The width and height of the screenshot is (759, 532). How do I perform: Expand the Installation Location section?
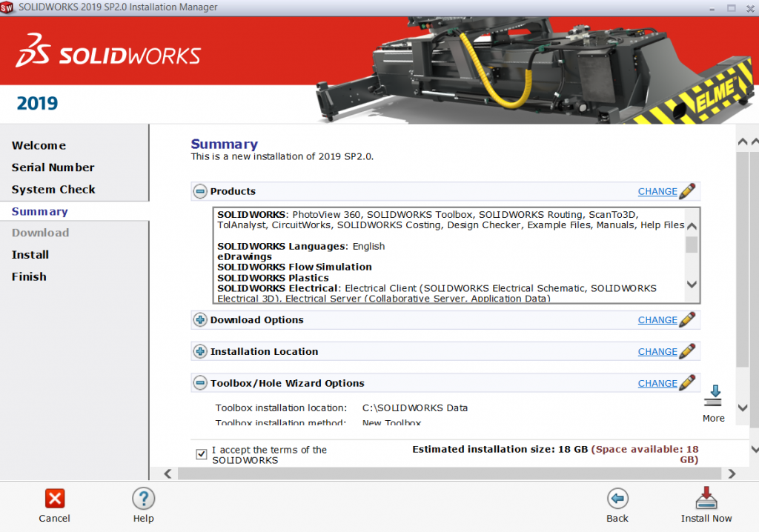tap(200, 351)
